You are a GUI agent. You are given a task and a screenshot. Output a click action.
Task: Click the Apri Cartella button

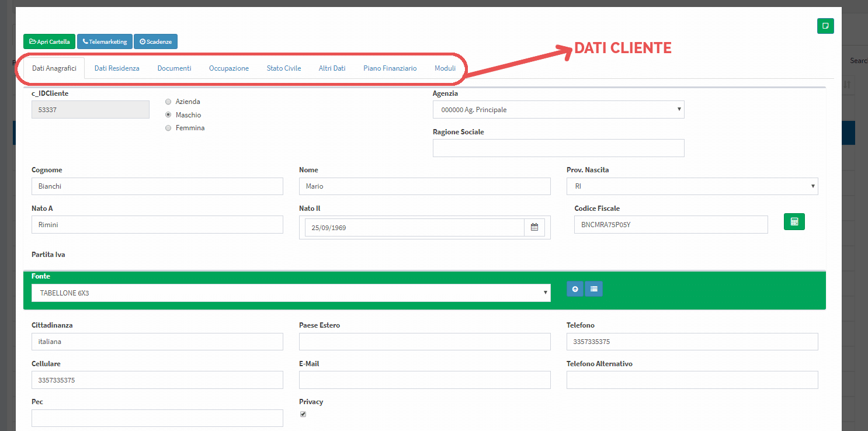click(50, 41)
